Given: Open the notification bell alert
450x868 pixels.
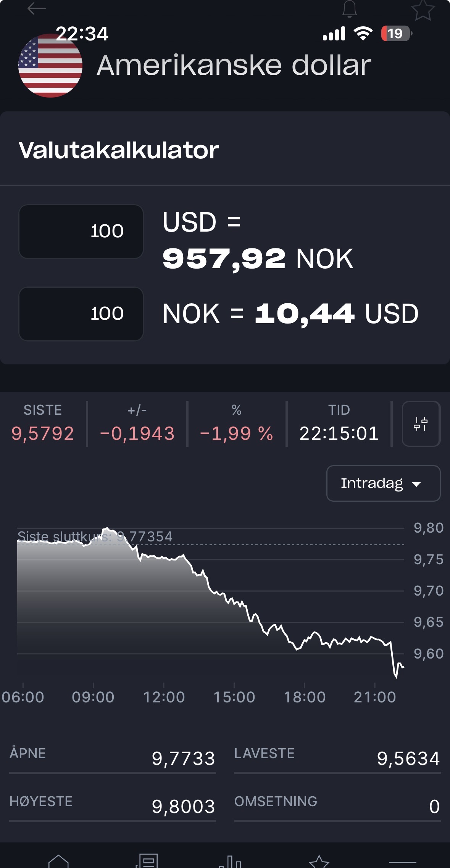Looking at the screenshot, I should 349,9.
